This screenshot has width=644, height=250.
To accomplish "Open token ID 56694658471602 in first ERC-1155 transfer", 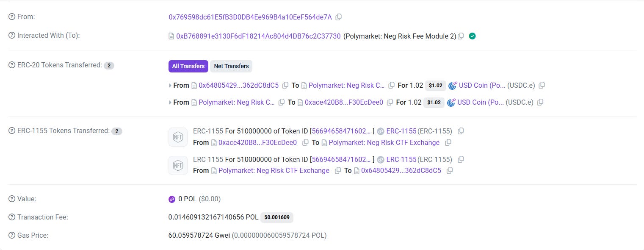I will point(341,131).
